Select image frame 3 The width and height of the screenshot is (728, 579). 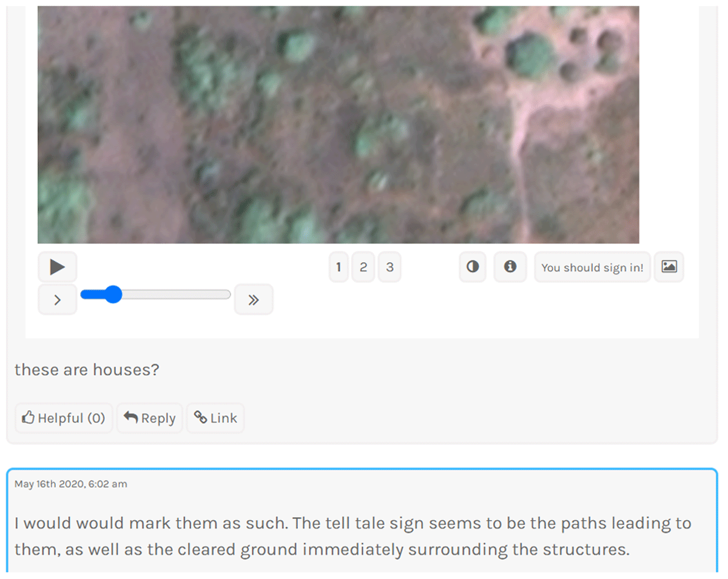click(389, 267)
